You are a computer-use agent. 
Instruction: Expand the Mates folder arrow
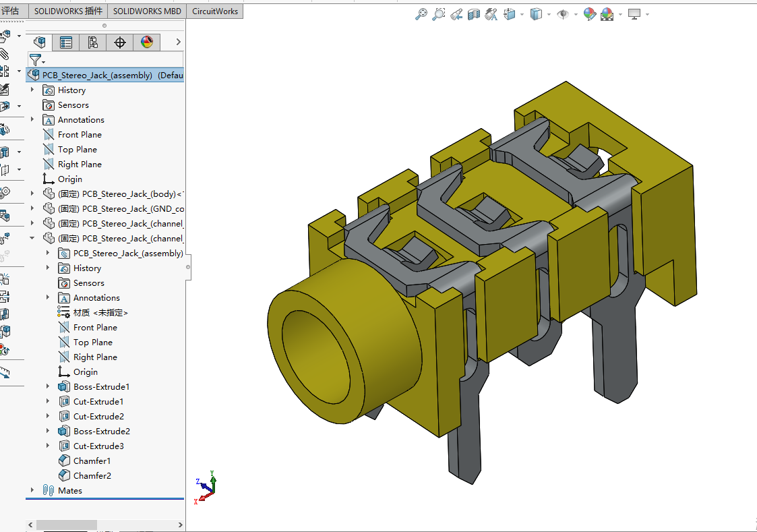(x=32, y=490)
